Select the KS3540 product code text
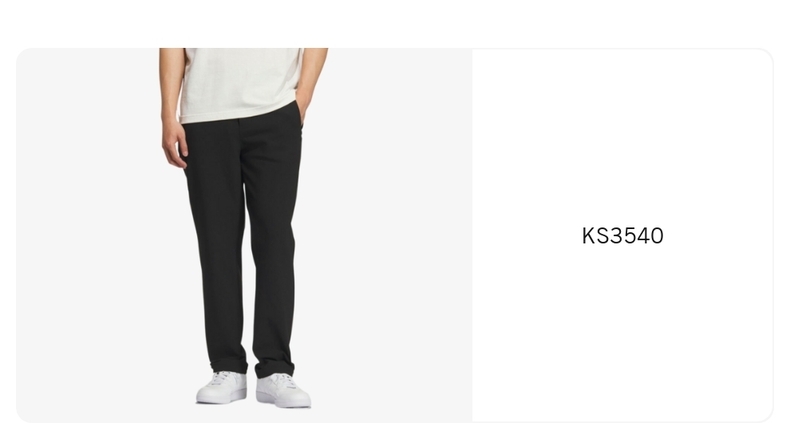The height and width of the screenshot is (423, 790). point(622,236)
